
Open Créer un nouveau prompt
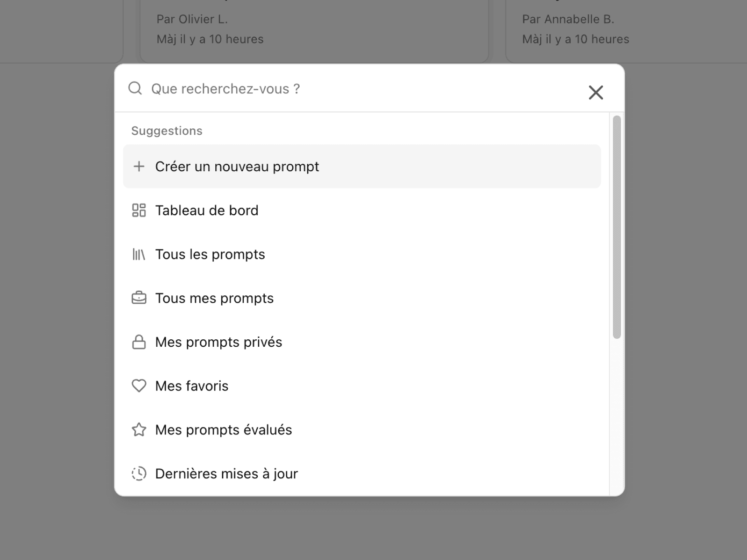[x=236, y=166]
